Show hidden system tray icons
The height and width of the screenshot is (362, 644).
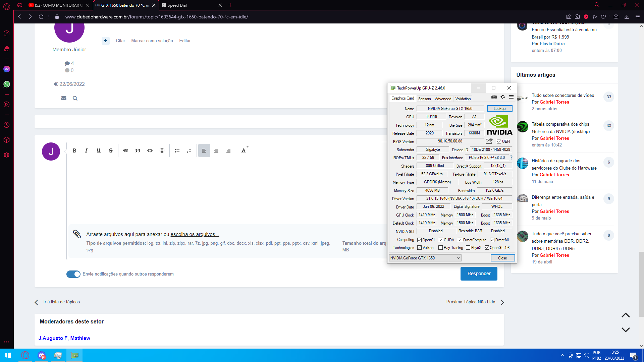(562, 355)
